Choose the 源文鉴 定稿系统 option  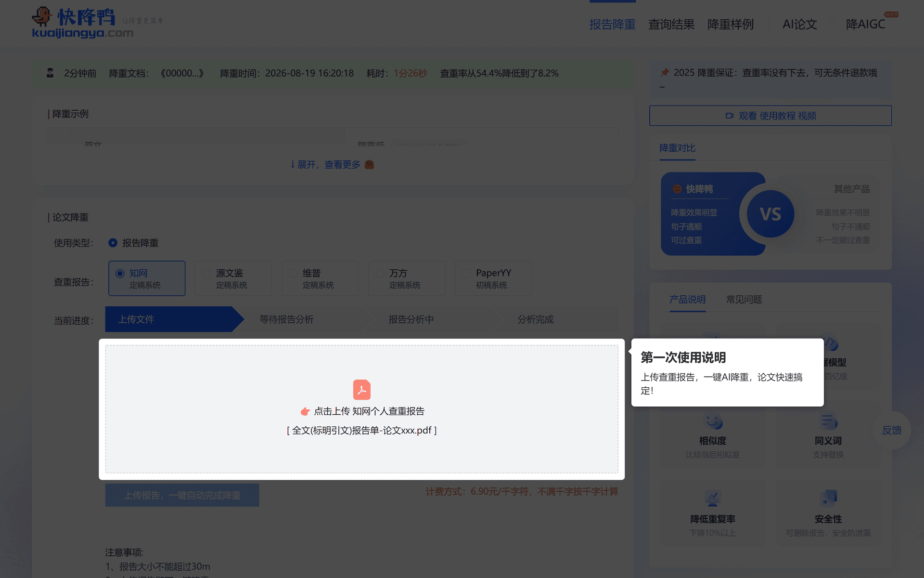(233, 278)
